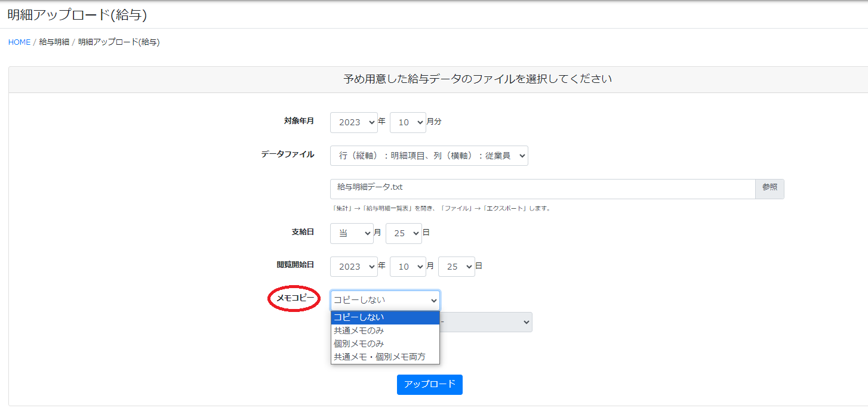
Task: Expand the 閲覧開始日 month dropdown
Action: pyautogui.click(x=408, y=267)
